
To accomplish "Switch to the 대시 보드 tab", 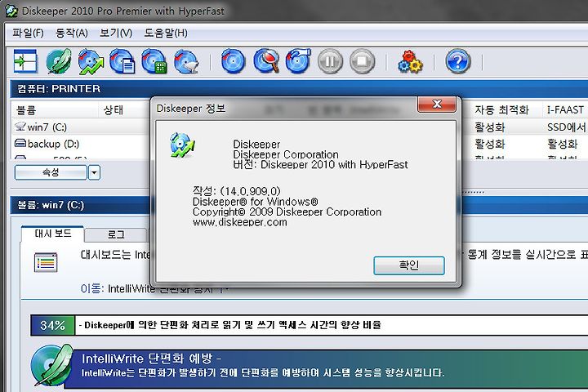I will 53,234.
